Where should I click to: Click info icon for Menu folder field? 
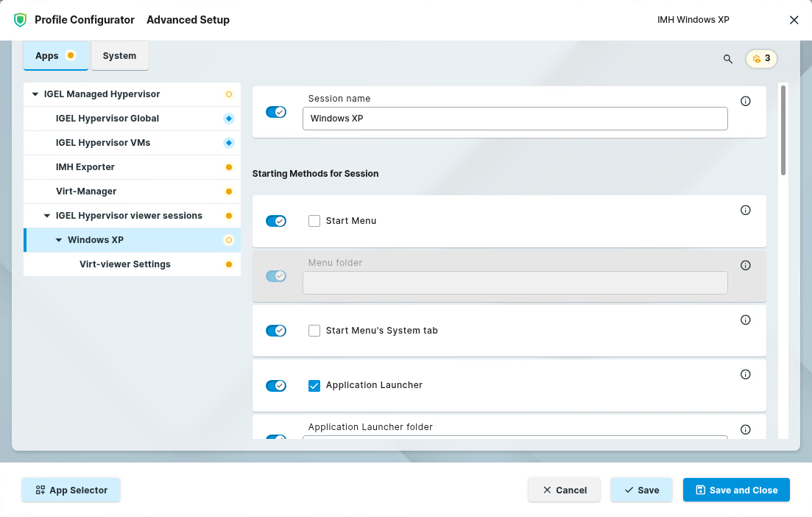(745, 265)
